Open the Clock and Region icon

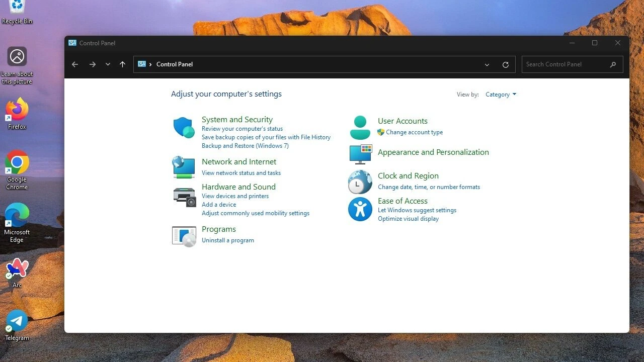coord(360,182)
